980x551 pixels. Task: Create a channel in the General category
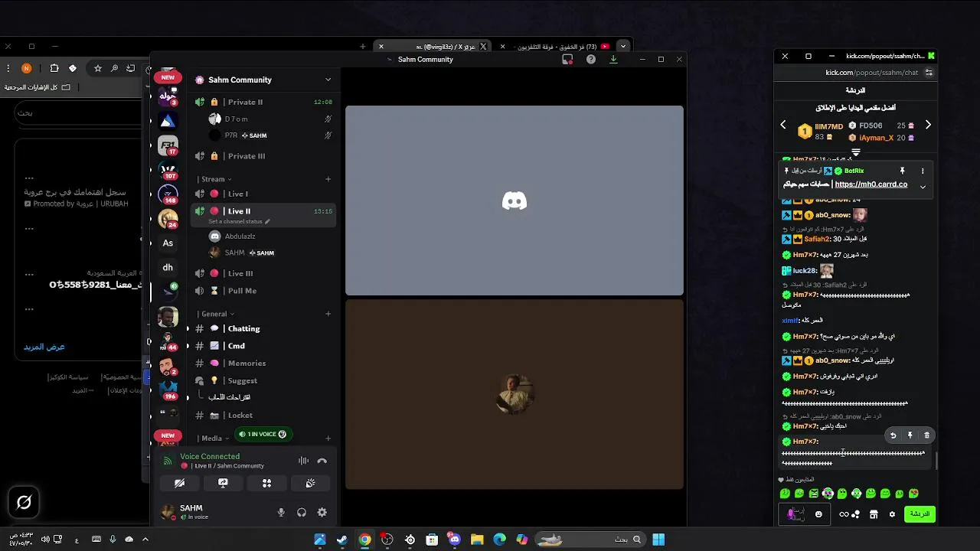(x=328, y=314)
